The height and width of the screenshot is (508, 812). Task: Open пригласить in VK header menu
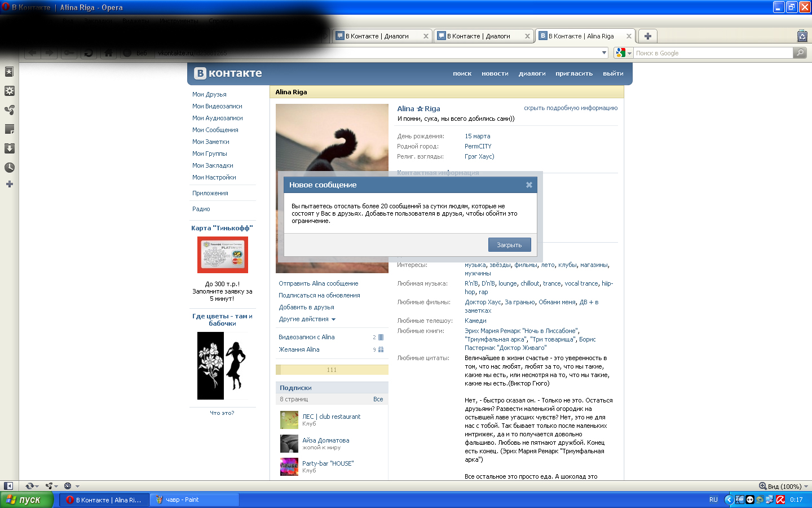pyautogui.click(x=574, y=73)
